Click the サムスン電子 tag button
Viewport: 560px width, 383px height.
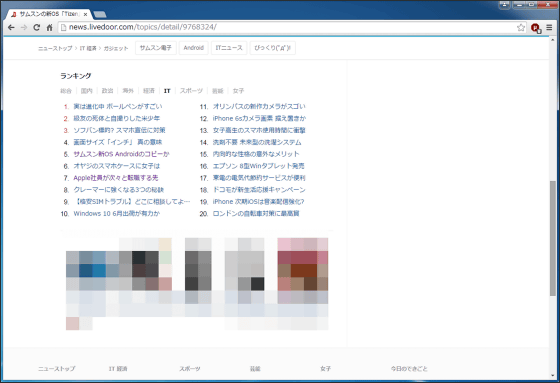pyautogui.click(x=156, y=48)
